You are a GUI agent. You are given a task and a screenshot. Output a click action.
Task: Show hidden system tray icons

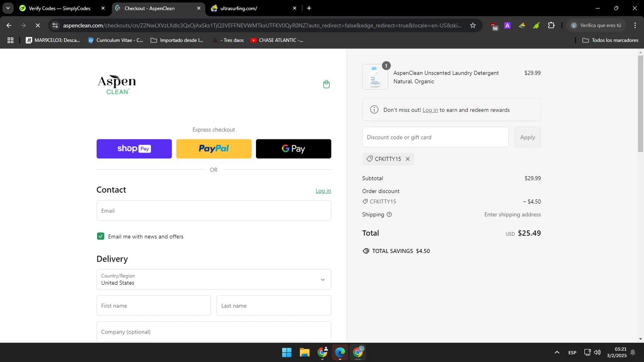click(x=557, y=353)
